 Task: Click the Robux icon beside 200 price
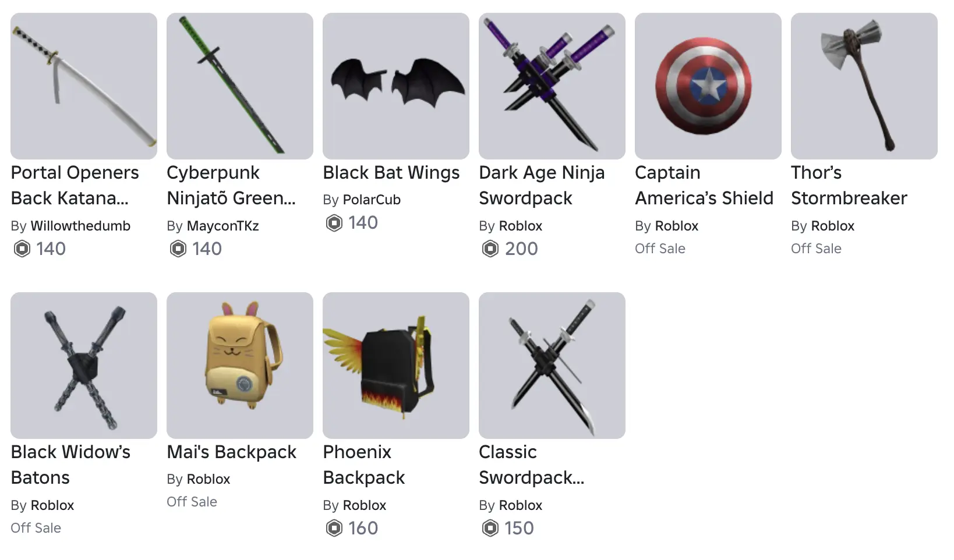pos(490,249)
